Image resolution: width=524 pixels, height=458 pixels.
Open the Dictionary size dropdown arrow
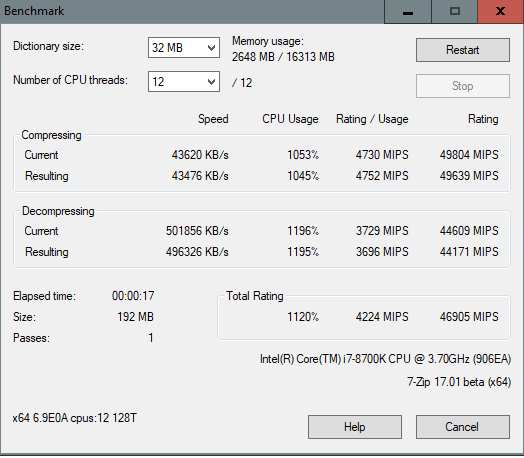click(x=211, y=48)
